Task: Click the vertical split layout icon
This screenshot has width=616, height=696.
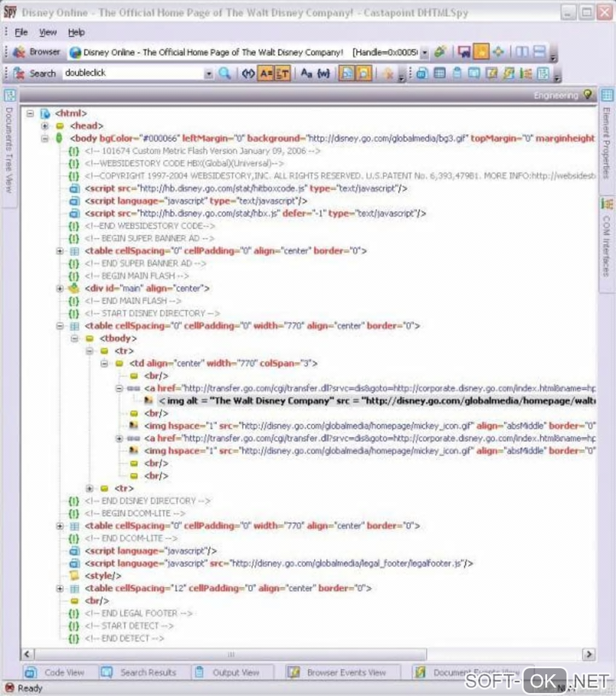Action: [522, 52]
